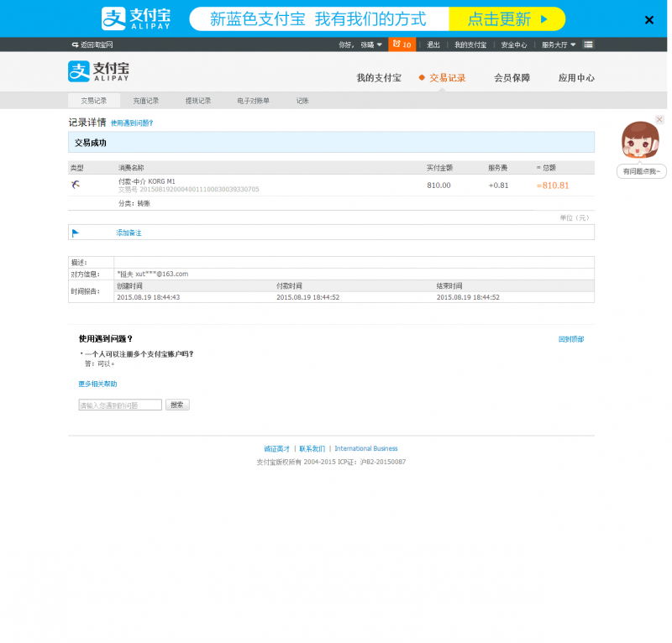
Task: Click the blue flag icon beside 添加备注
Action: pyautogui.click(x=76, y=233)
